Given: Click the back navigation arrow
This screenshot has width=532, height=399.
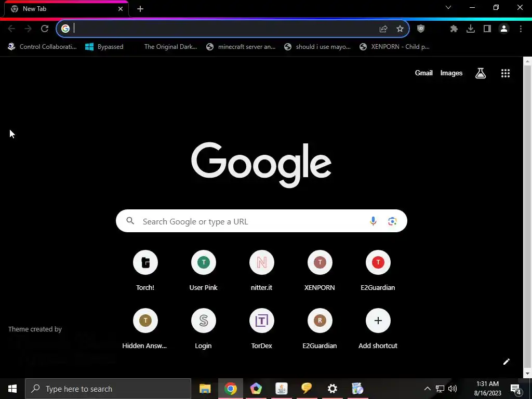Looking at the screenshot, I should pos(11,29).
